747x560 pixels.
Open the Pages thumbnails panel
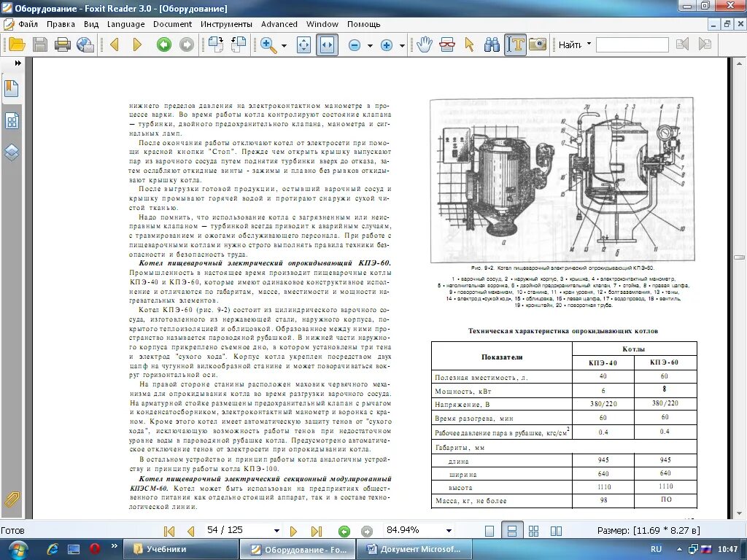click(12, 121)
